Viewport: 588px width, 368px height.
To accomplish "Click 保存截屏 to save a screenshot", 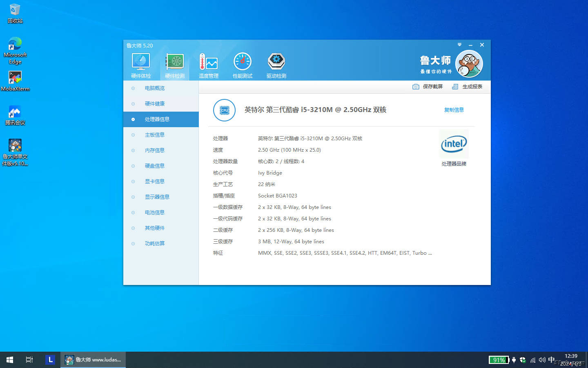I will pyautogui.click(x=428, y=87).
